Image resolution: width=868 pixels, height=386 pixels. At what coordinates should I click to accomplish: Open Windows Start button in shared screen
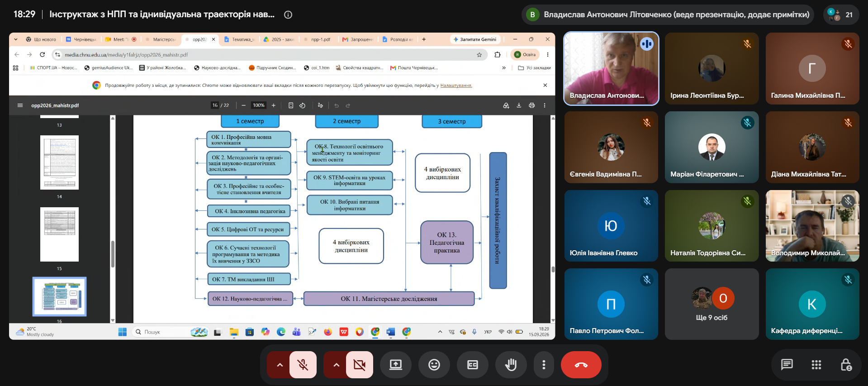(122, 332)
